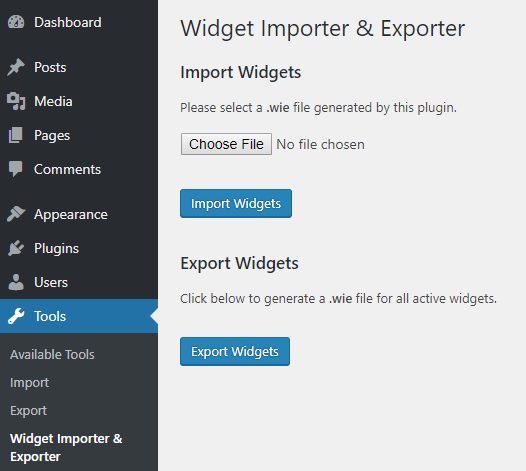The width and height of the screenshot is (526, 471).
Task: Click the Choose File button
Action: (226, 144)
